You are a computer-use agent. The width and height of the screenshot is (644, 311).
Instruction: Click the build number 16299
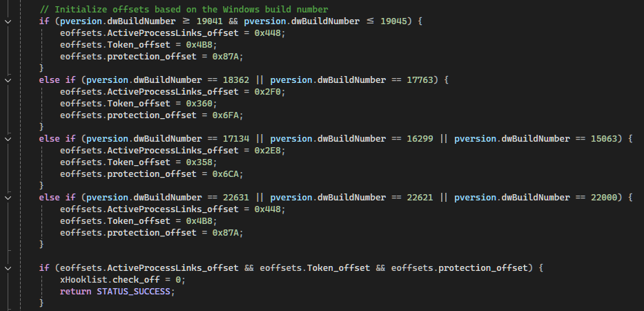pyautogui.click(x=420, y=139)
